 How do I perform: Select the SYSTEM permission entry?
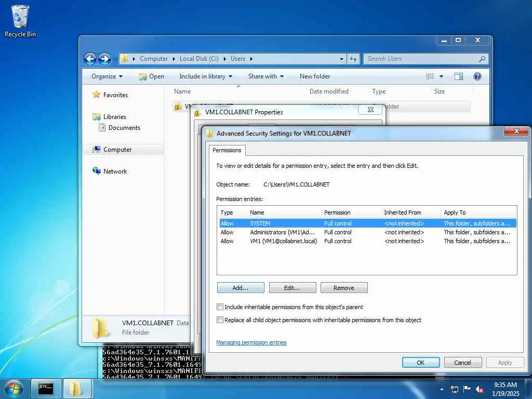pos(367,223)
